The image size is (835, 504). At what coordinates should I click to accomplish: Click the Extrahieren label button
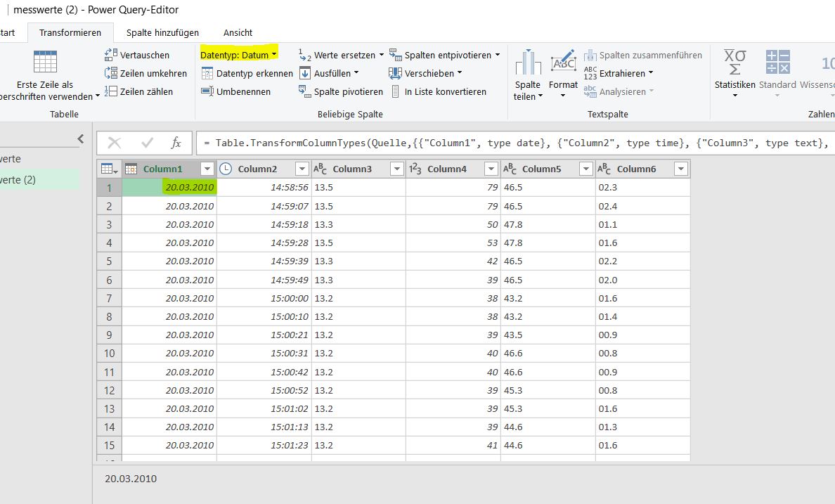[x=622, y=73]
